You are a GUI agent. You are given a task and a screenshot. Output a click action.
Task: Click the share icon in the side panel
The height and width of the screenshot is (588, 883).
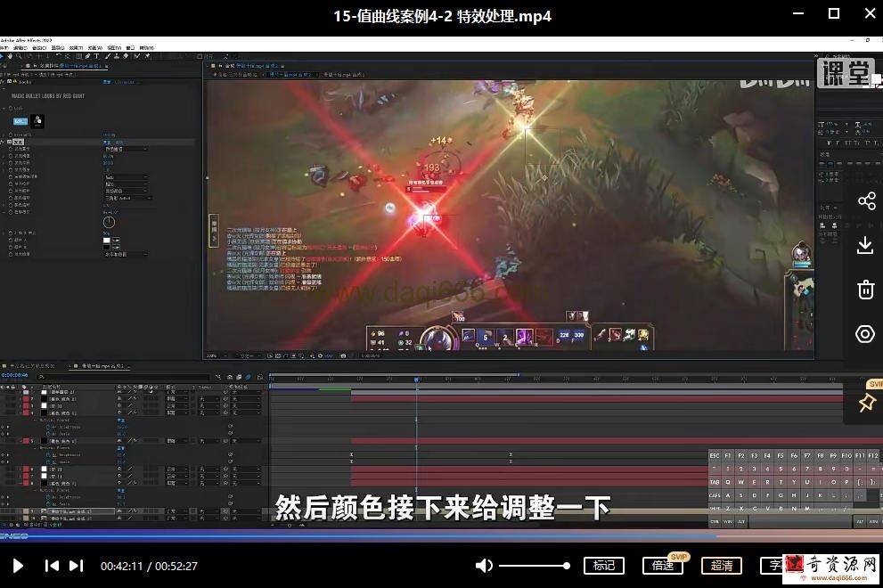coord(866,201)
